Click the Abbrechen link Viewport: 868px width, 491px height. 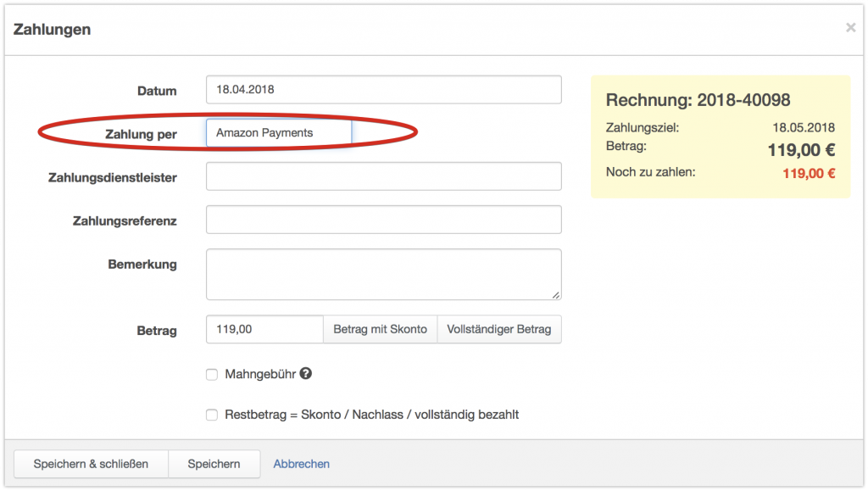tap(301, 464)
